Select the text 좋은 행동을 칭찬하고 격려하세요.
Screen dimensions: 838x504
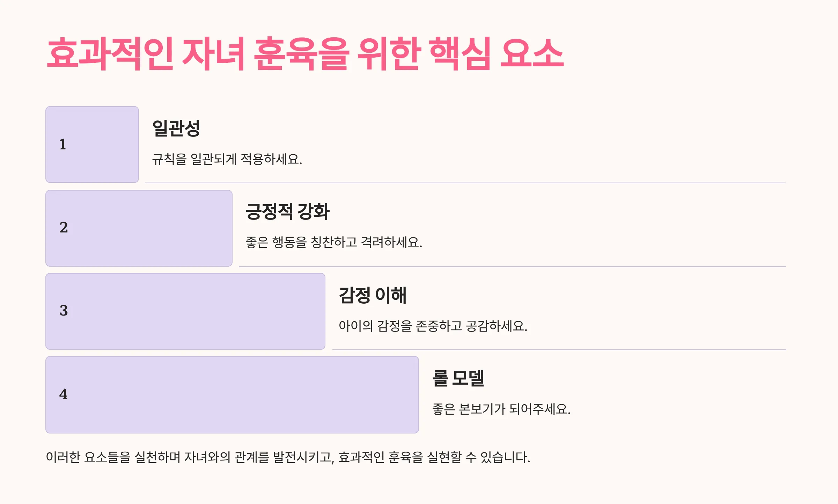334,242
